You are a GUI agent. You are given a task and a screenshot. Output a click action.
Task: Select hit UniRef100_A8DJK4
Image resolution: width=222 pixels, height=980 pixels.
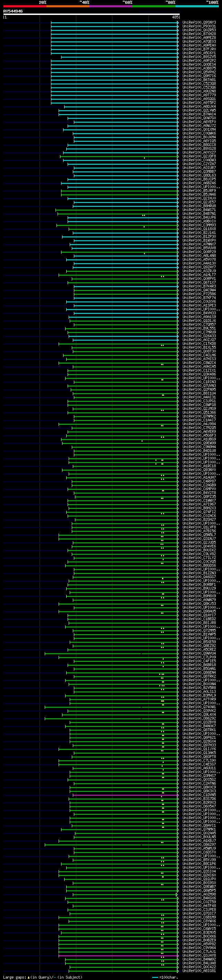[x=199, y=106]
